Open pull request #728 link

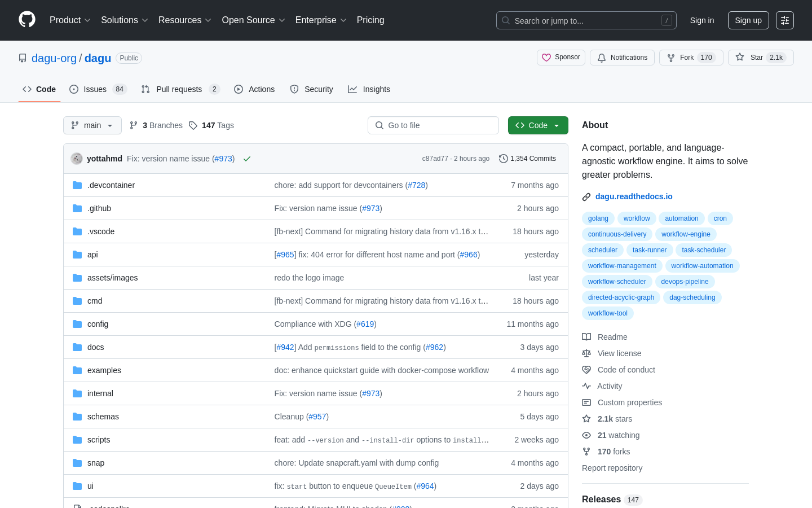(416, 185)
